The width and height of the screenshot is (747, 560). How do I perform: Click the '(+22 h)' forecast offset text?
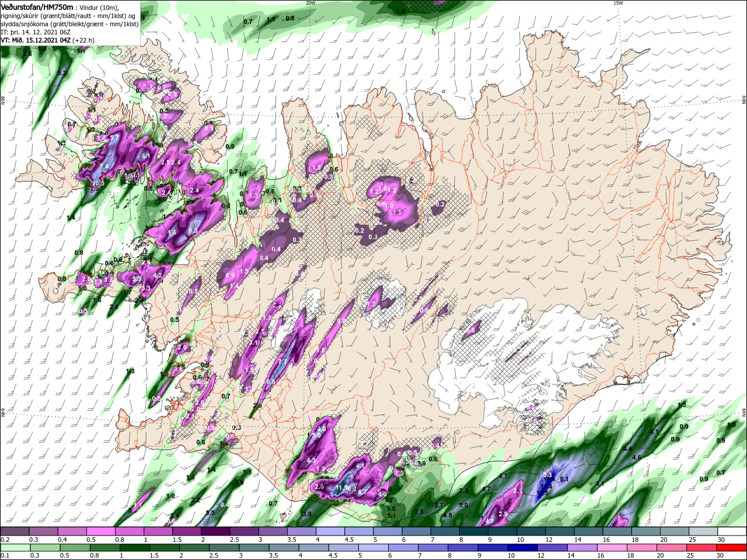[x=84, y=41]
